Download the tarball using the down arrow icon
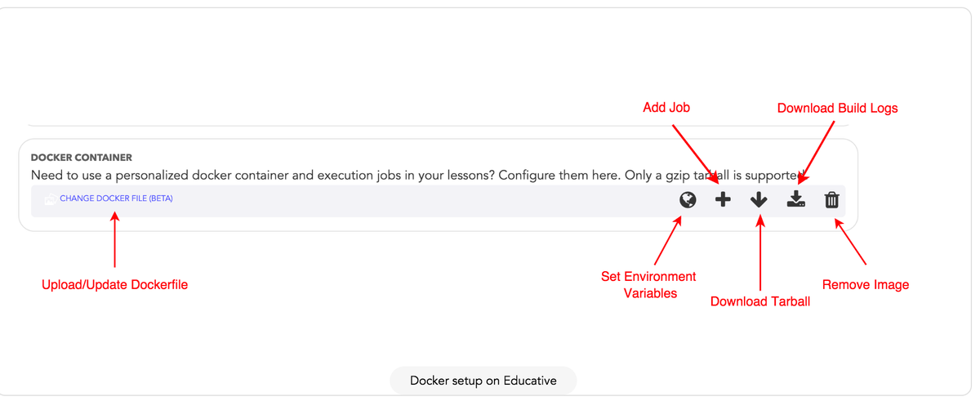The width and height of the screenshot is (980, 401). pos(759,199)
